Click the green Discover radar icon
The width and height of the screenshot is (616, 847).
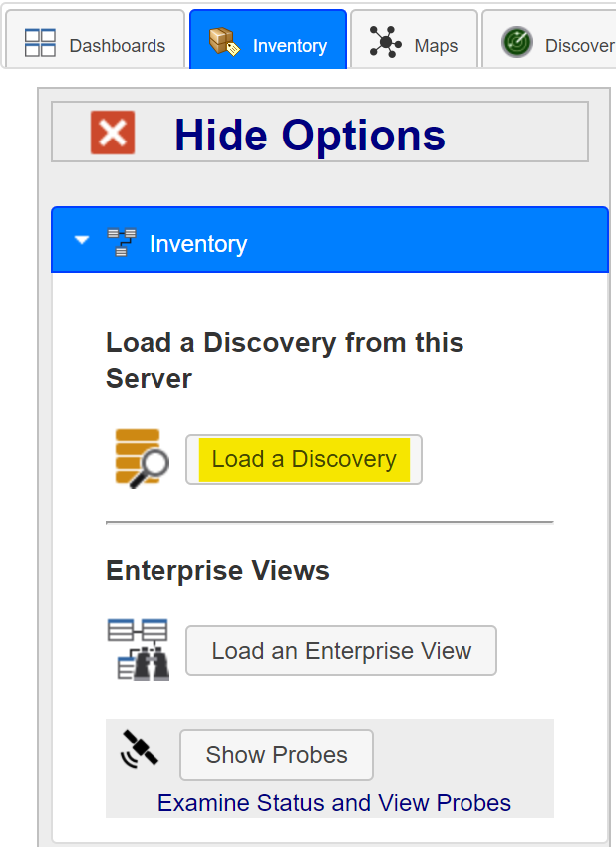click(x=517, y=42)
